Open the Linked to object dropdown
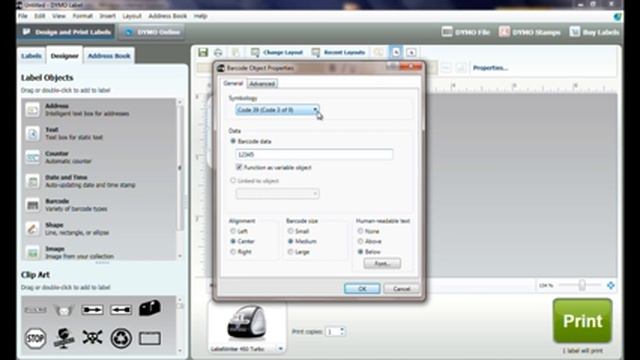Image resolution: width=640 pixels, height=360 pixels. tap(278, 193)
